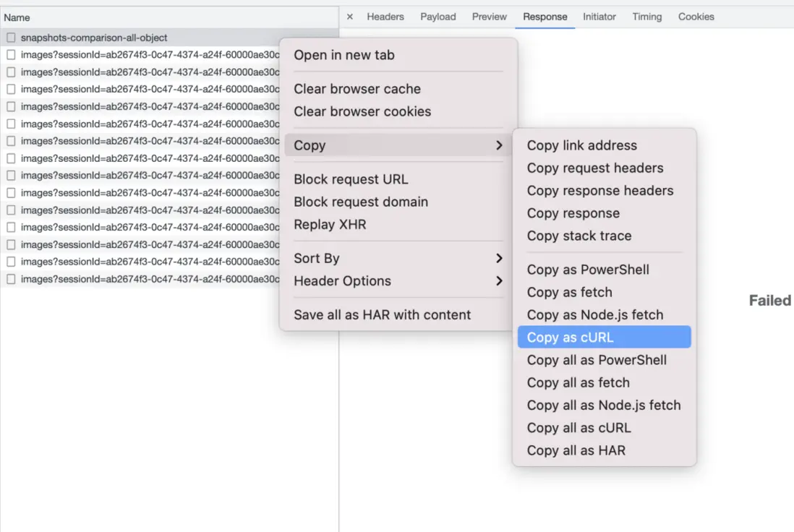The image size is (794, 532).
Task: Check the first images?sessionId request checkbox
Action: point(11,55)
